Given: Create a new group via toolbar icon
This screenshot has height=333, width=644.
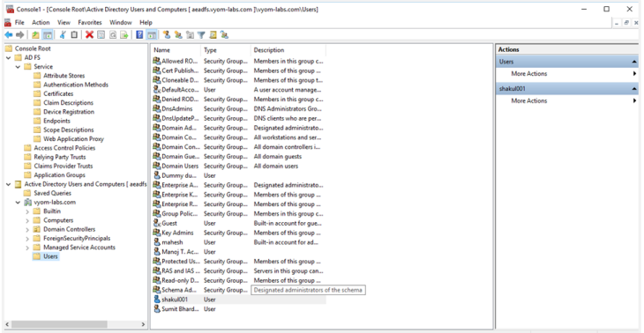Looking at the screenshot, I should 178,35.
